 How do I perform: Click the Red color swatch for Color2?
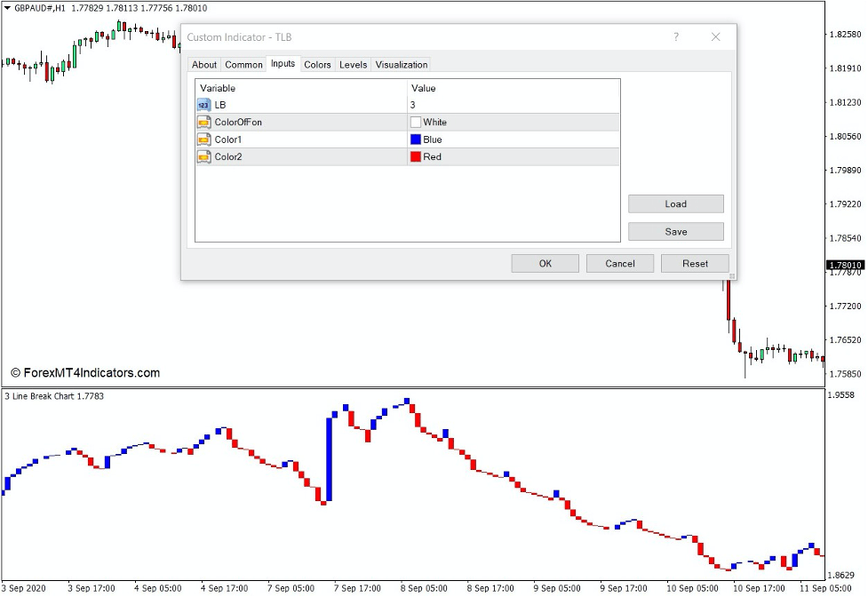(415, 156)
